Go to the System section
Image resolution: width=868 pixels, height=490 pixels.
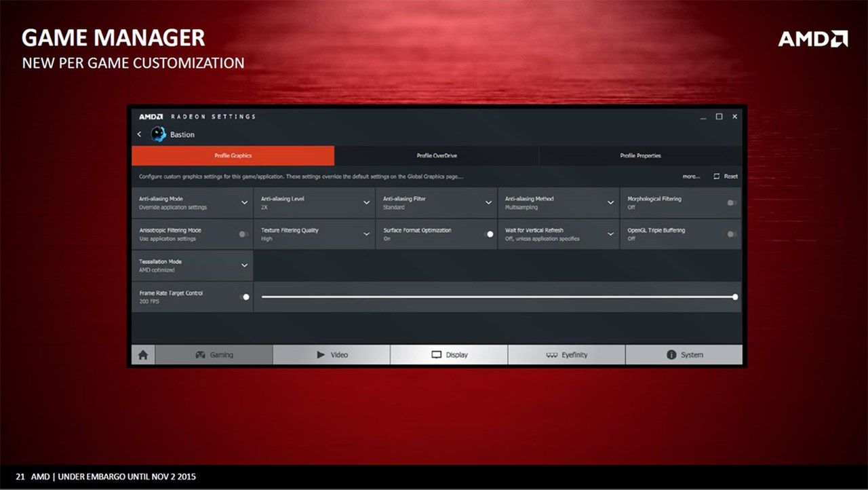point(684,354)
